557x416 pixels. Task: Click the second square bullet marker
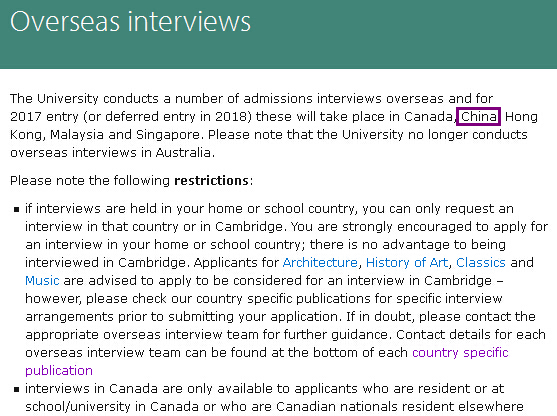tap(16, 389)
